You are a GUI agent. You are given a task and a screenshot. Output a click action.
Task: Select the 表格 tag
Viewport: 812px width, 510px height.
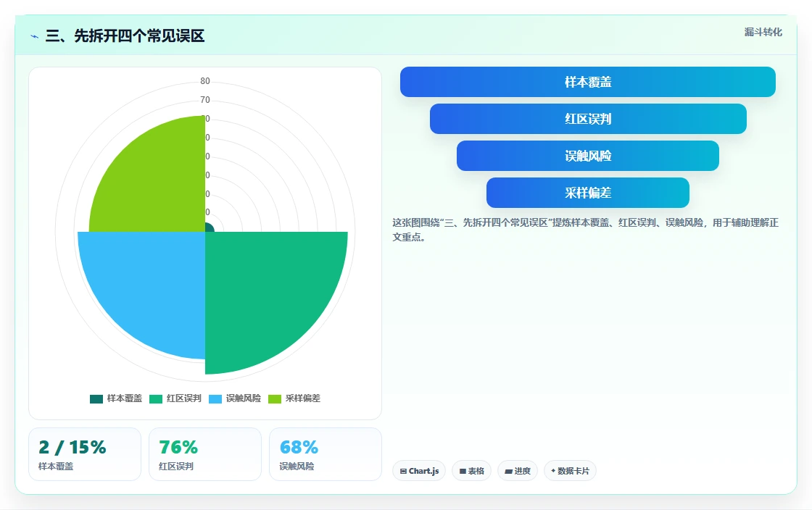(x=471, y=471)
